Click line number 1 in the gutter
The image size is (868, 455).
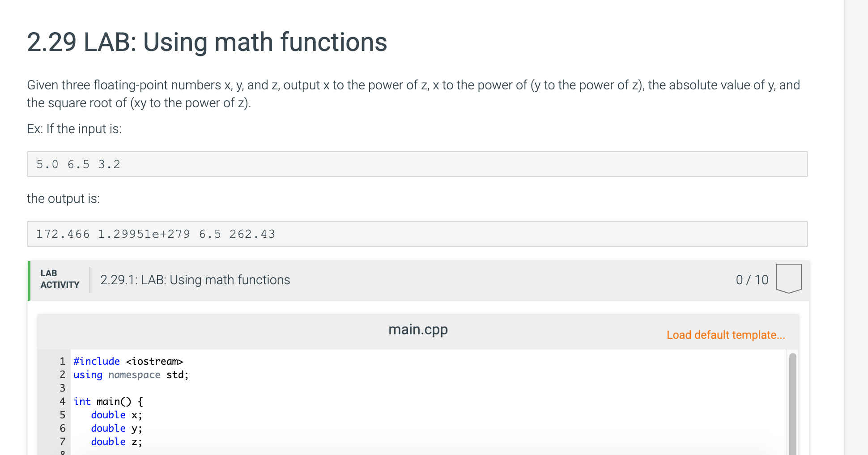pos(63,361)
